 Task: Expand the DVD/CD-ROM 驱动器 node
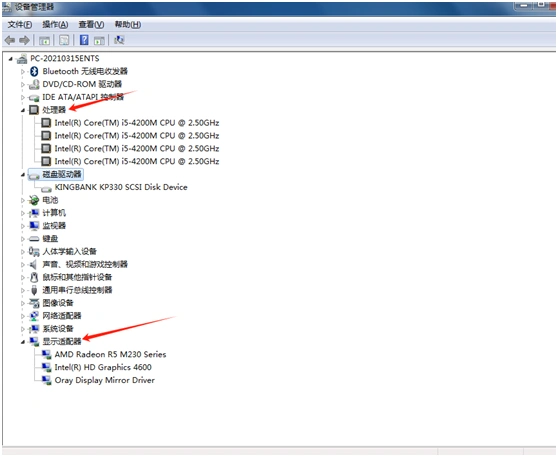click(23, 85)
